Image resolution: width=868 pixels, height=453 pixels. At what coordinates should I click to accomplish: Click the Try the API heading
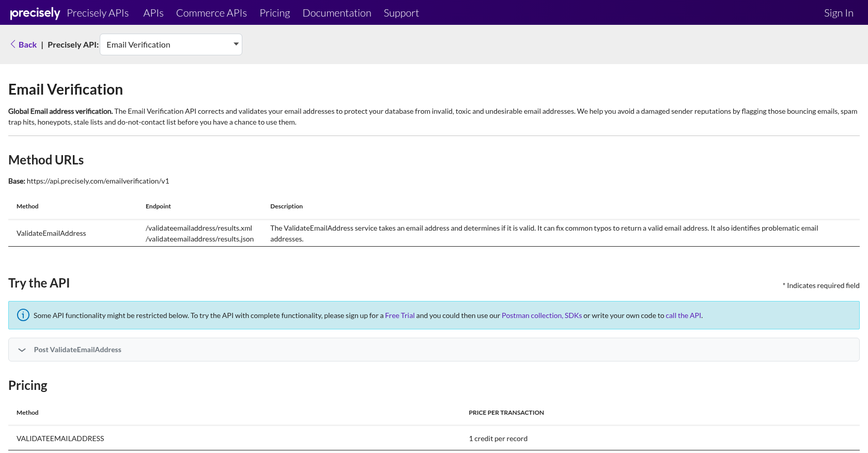[x=39, y=283]
